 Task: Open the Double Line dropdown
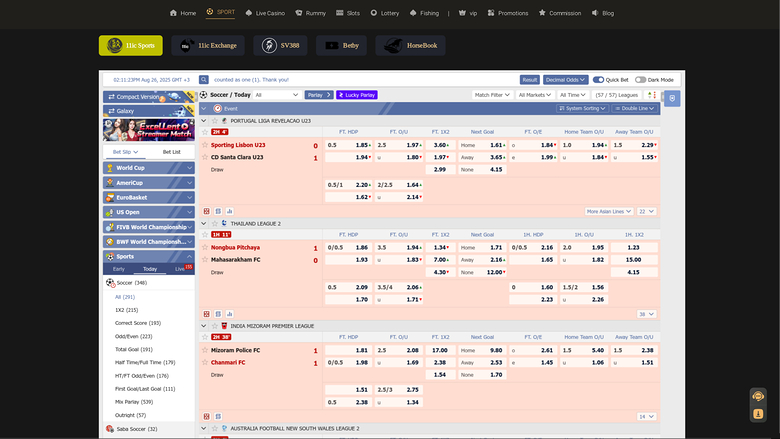[x=635, y=108]
